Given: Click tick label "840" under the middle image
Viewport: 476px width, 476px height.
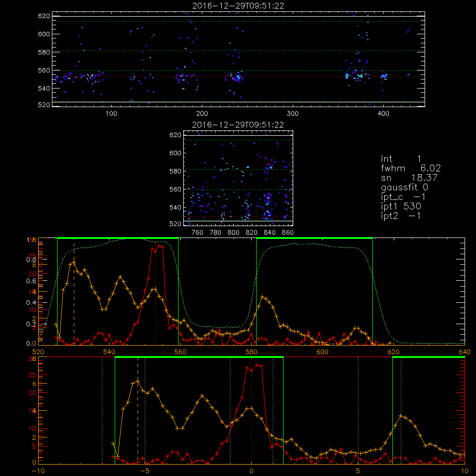Looking at the screenshot, I should tap(269, 233).
